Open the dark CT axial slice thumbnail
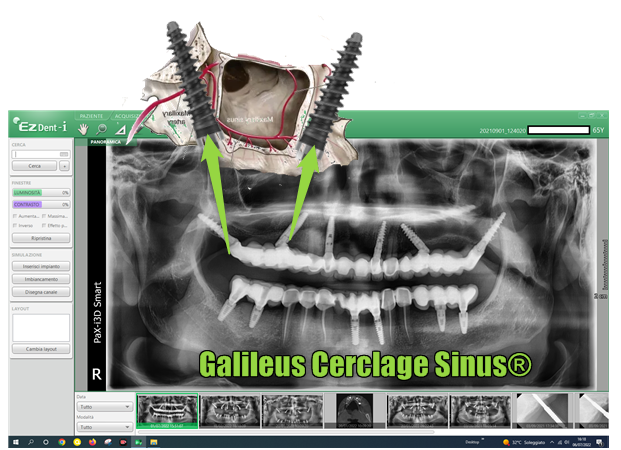Screen dimensions: 621x450 354,411
